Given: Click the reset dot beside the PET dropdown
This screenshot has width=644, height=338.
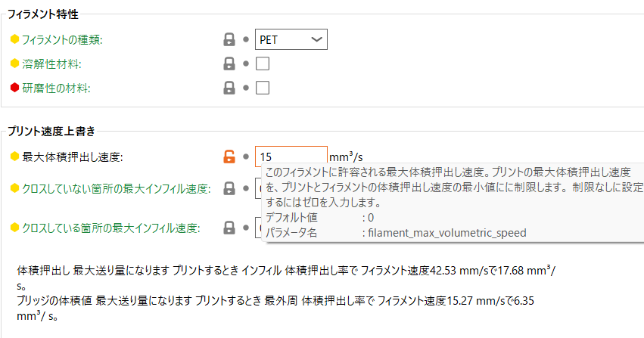Looking at the screenshot, I should pos(246,40).
